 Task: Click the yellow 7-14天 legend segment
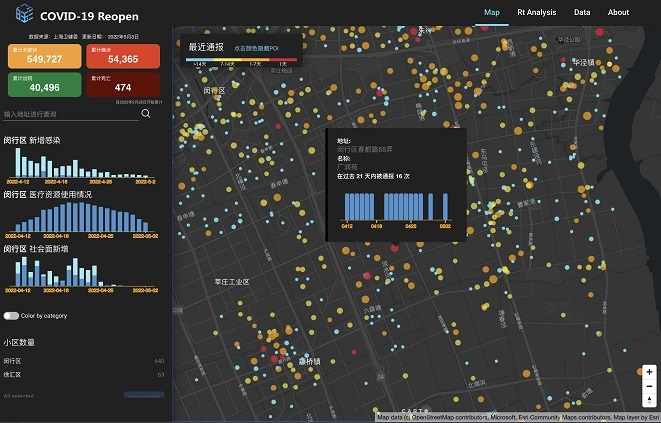228,60
